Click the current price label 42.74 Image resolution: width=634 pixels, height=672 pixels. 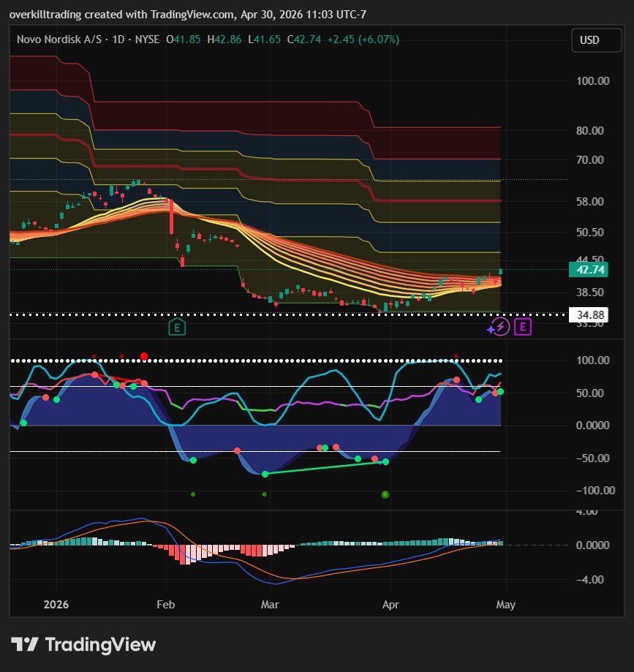(x=588, y=270)
